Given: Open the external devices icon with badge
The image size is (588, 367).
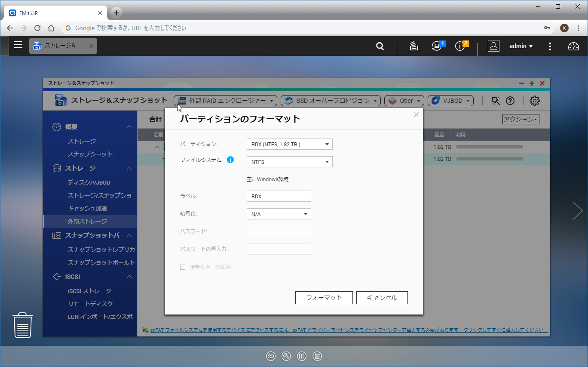Looking at the screenshot, I should (437, 46).
